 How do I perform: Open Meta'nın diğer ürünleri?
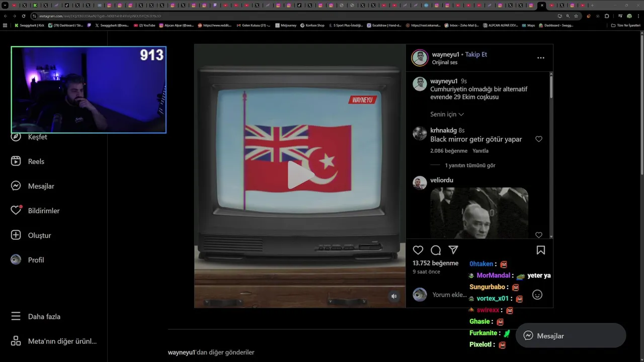(x=54, y=341)
